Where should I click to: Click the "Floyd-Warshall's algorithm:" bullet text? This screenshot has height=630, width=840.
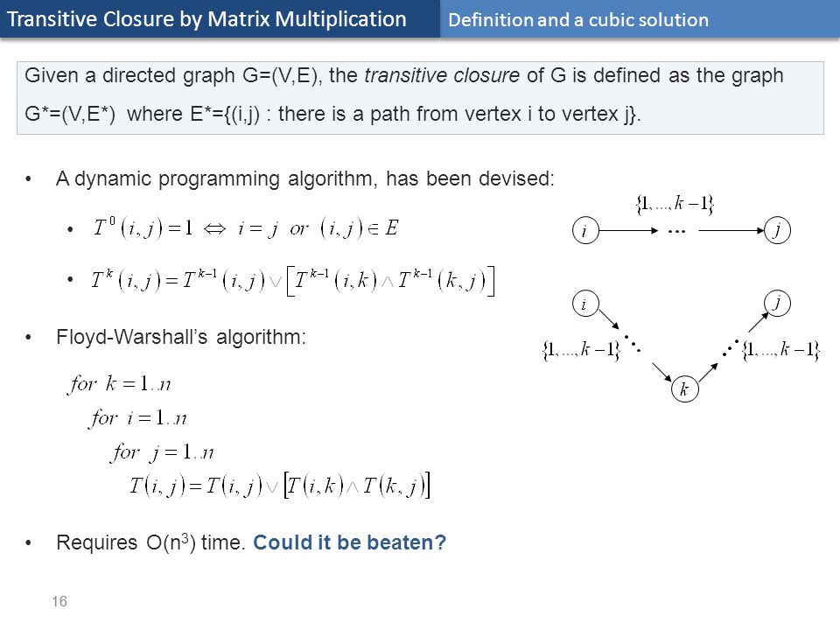coord(181,337)
